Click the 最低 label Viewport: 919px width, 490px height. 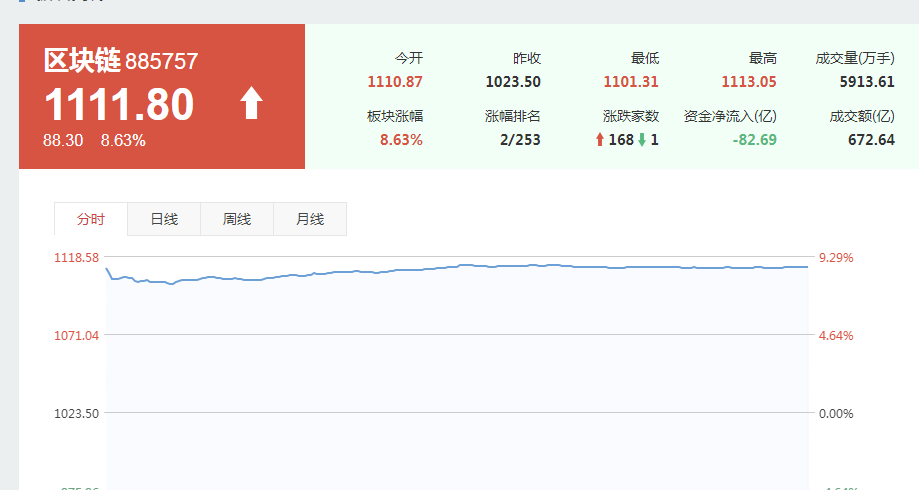coord(645,58)
